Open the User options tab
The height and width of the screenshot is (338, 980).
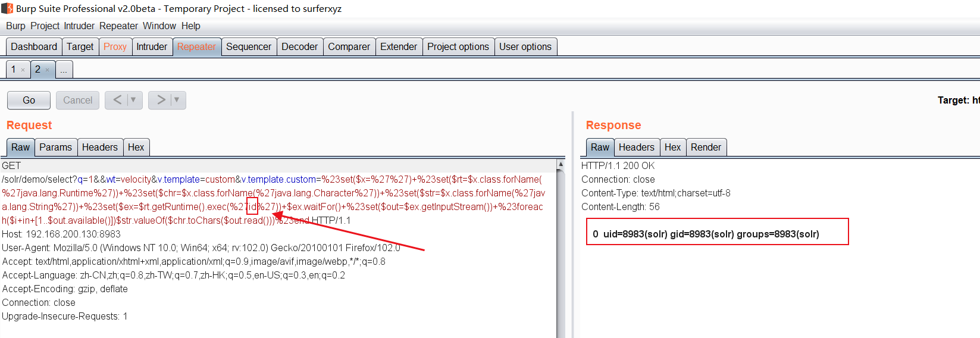click(x=525, y=47)
